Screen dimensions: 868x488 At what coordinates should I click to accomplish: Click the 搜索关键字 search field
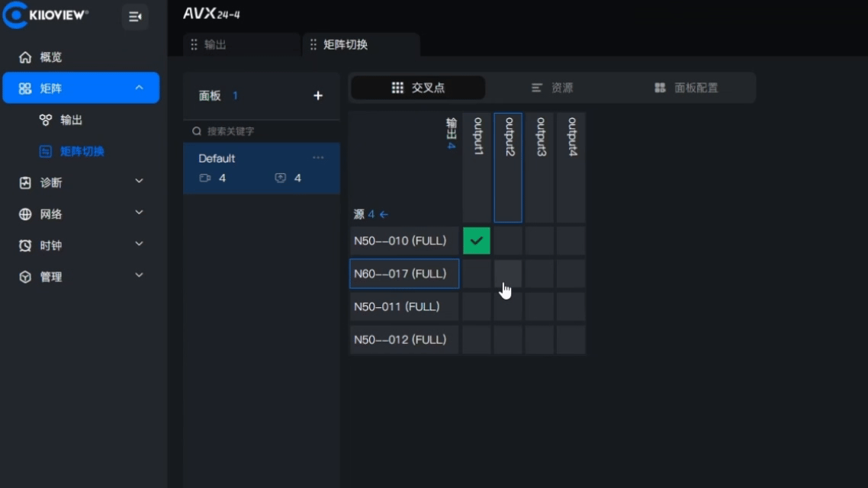click(263, 131)
